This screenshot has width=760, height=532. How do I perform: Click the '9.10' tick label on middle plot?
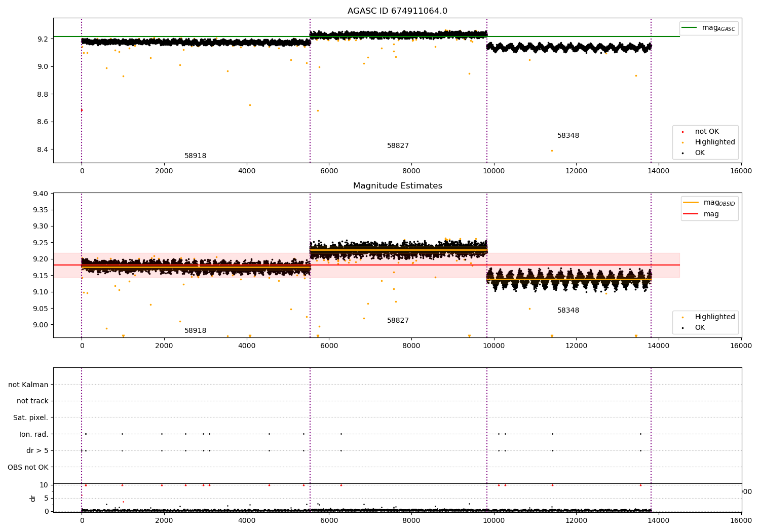40,292
